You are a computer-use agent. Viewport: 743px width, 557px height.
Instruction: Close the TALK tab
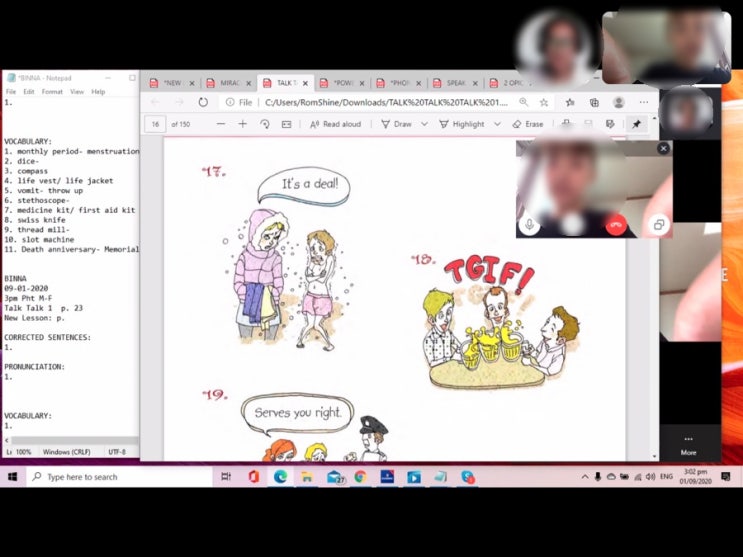point(305,83)
